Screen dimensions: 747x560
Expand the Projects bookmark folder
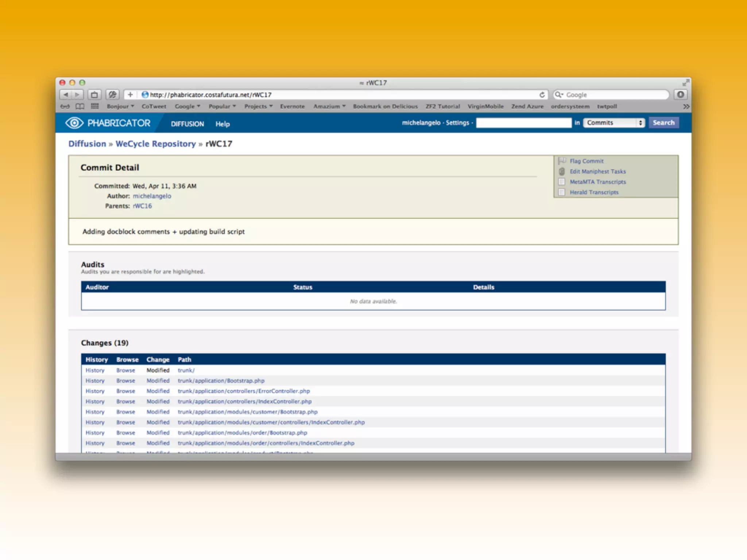258,106
